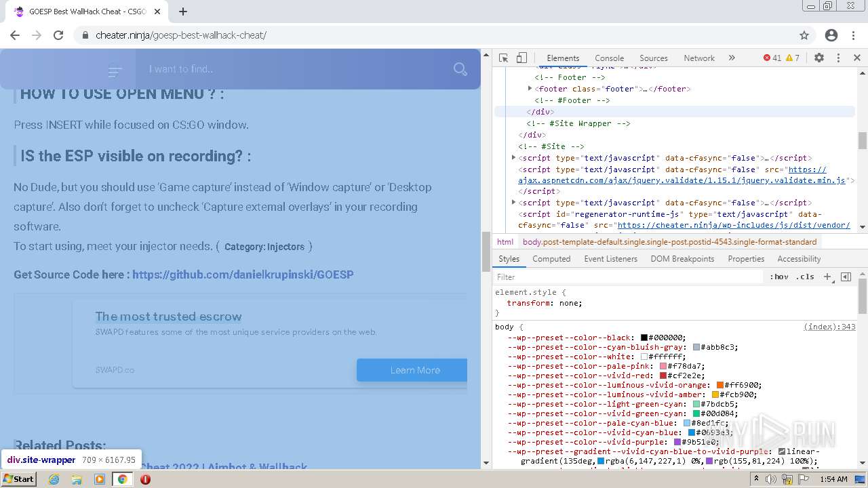Expand the script node before regenerator-runtime-js
Image resolution: width=868 pixels, height=488 pixels.
click(514, 203)
